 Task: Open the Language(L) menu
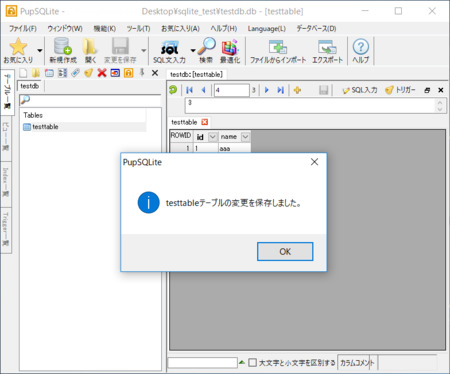pos(267,29)
